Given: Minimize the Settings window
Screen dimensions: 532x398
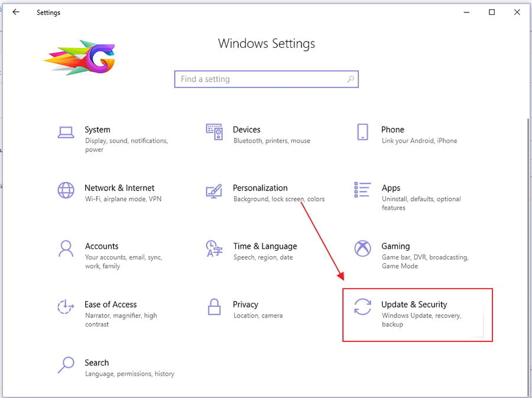Looking at the screenshot, I should click(x=466, y=12).
